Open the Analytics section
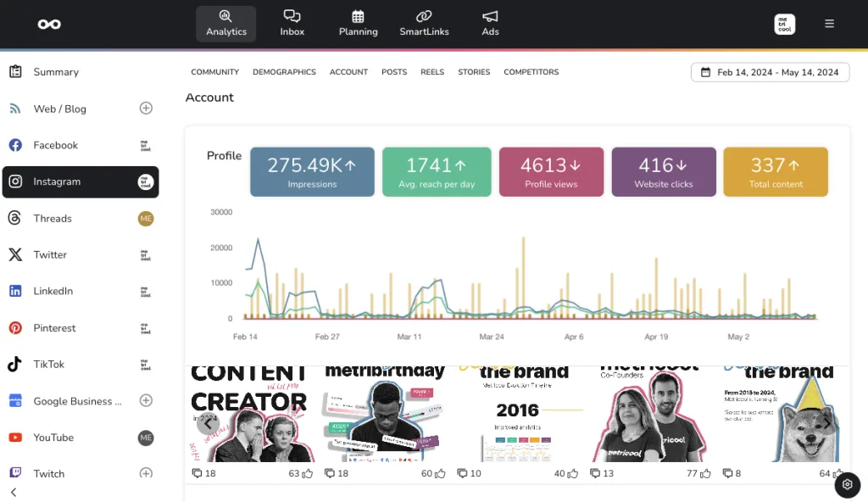Viewport: 868px width, 502px height. pos(225,24)
